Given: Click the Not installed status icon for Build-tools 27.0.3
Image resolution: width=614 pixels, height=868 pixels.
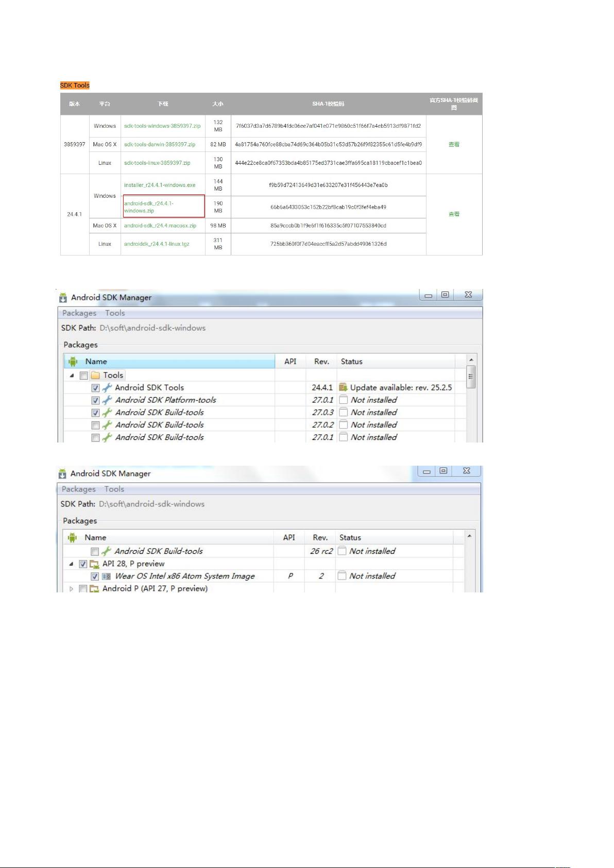Looking at the screenshot, I should (343, 413).
